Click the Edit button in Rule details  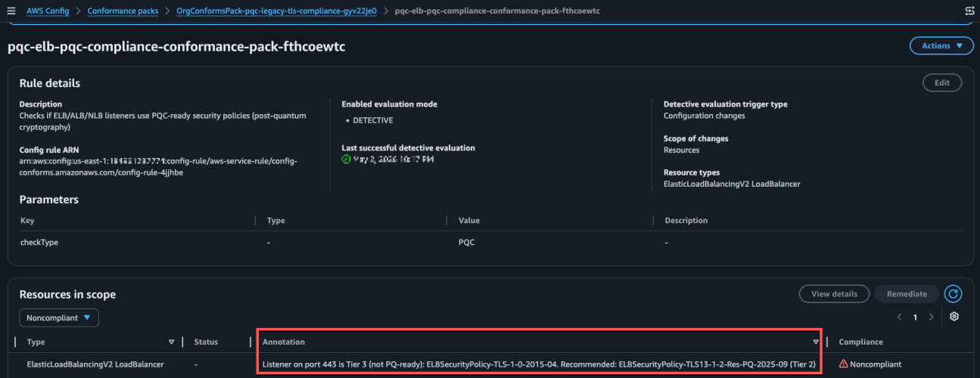click(942, 83)
